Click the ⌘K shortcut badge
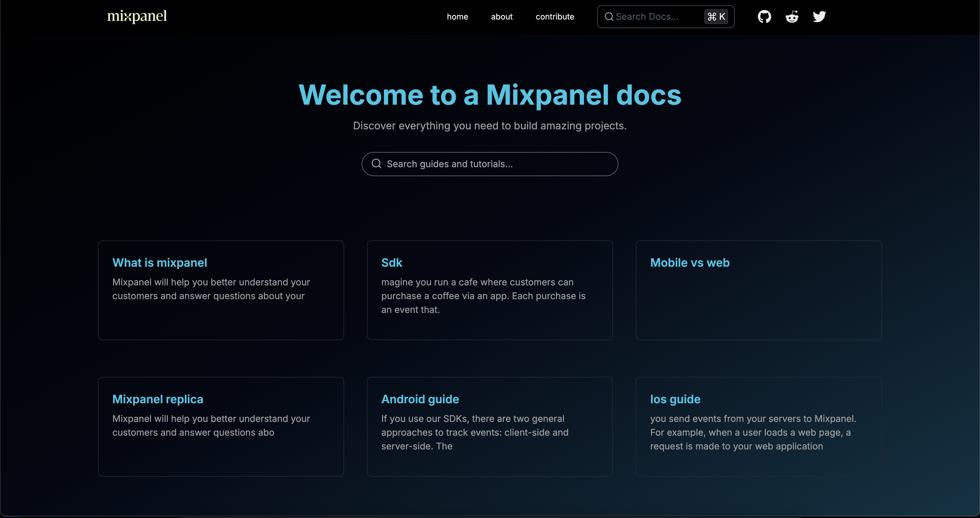This screenshot has height=518, width=980. click(x=716, y=17)
